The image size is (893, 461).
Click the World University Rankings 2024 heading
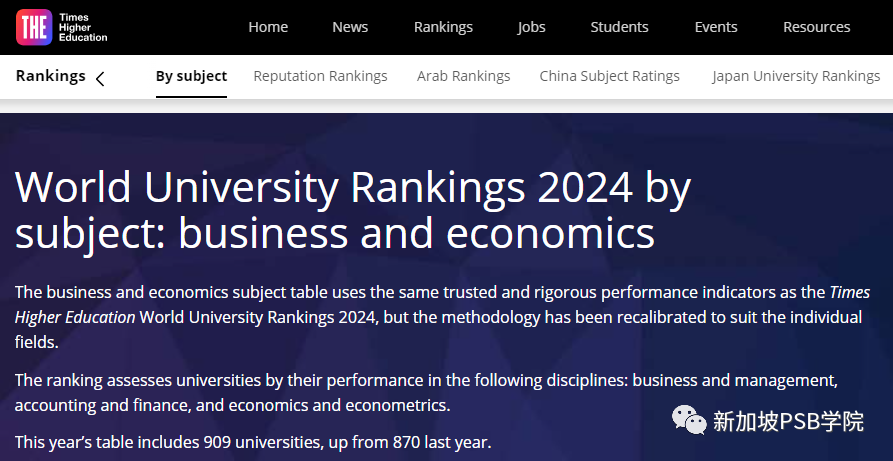pos(353,210)
